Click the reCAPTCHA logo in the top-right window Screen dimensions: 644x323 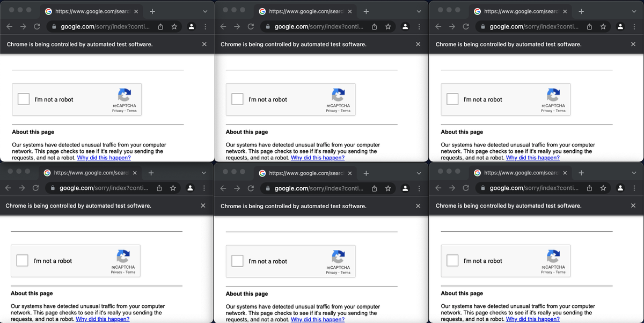[x=553, y=95]
